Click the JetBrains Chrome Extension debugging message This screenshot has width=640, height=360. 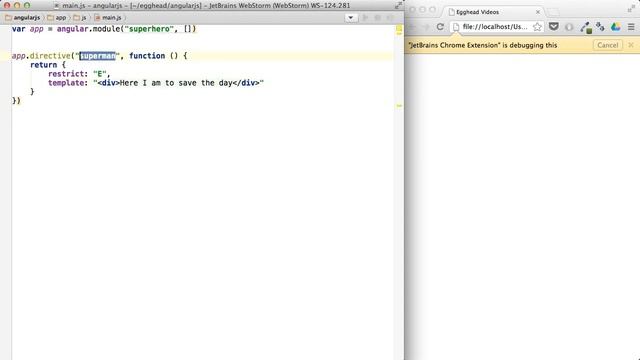483,45
